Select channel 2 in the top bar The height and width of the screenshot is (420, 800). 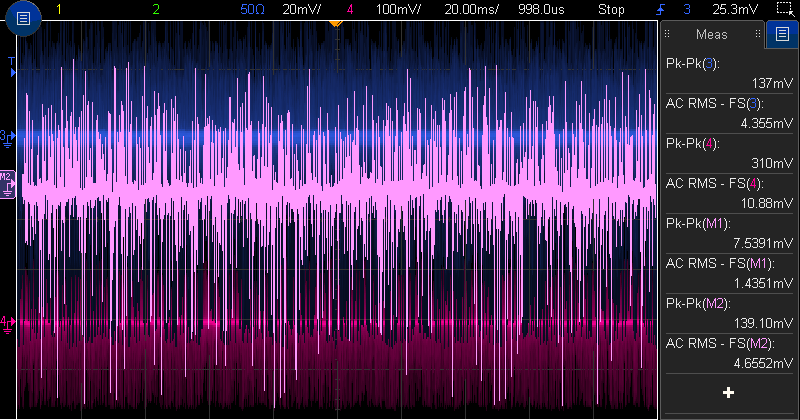point(156,9)
